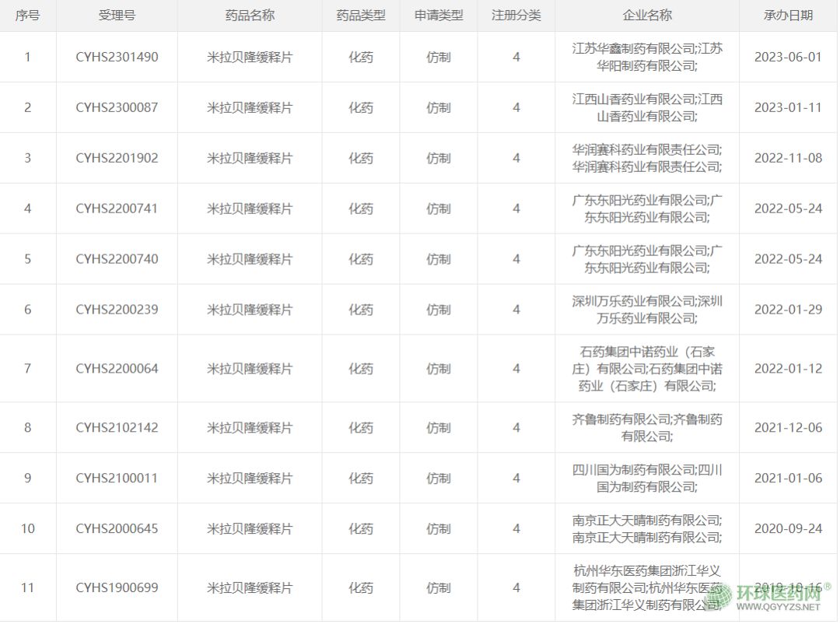
Task: Select the 企业名称 column header
Action: (x=647, y=16)
